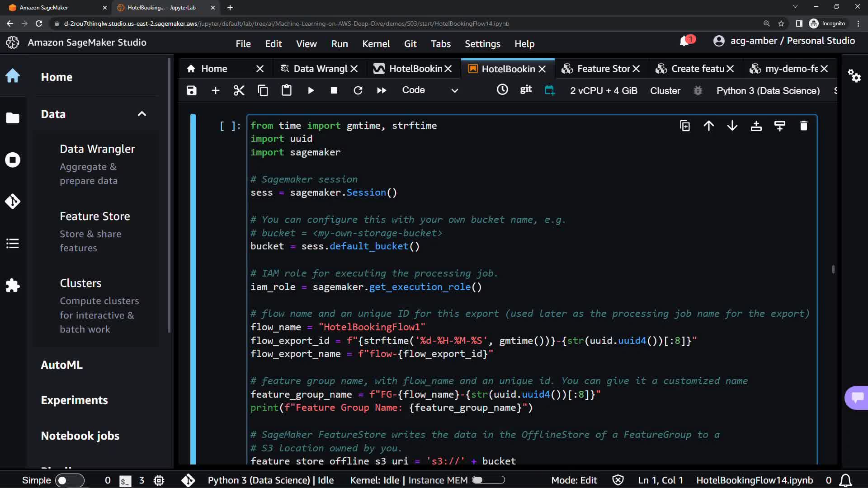Image resolution: width=868 pixels, height=488 pixels.
Task: Toggle the Instance MEM switch
Action: [488, 480]
